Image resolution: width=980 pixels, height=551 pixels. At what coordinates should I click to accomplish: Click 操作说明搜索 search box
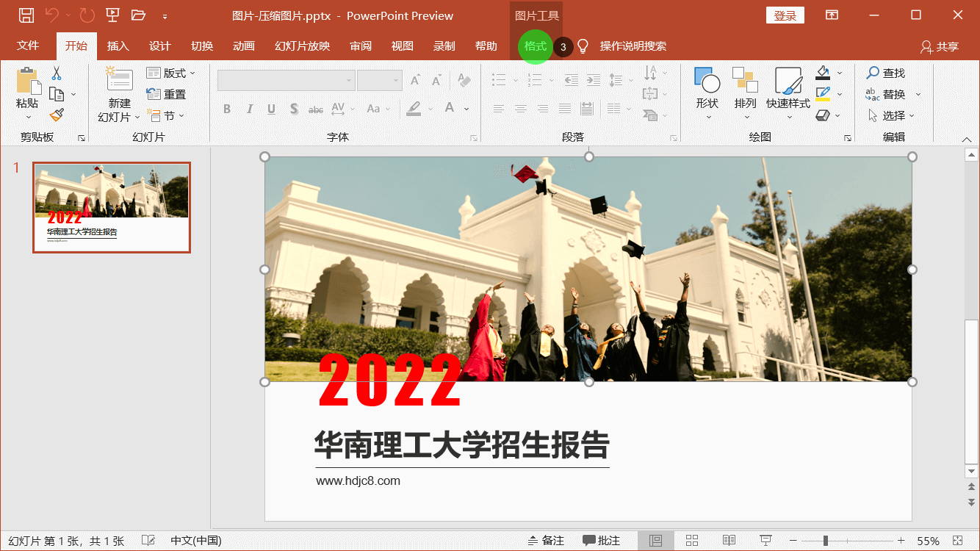tap(633, 46)
